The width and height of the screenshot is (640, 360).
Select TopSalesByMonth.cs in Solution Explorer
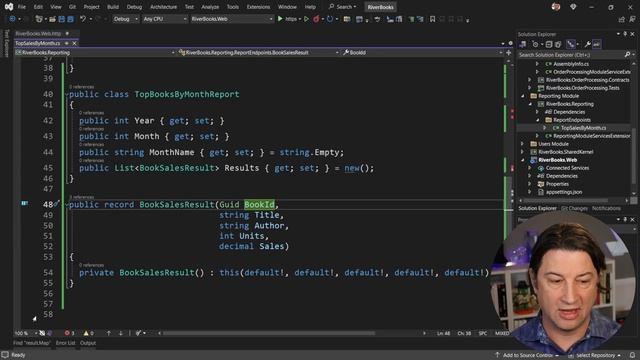[x=583, y=128]
